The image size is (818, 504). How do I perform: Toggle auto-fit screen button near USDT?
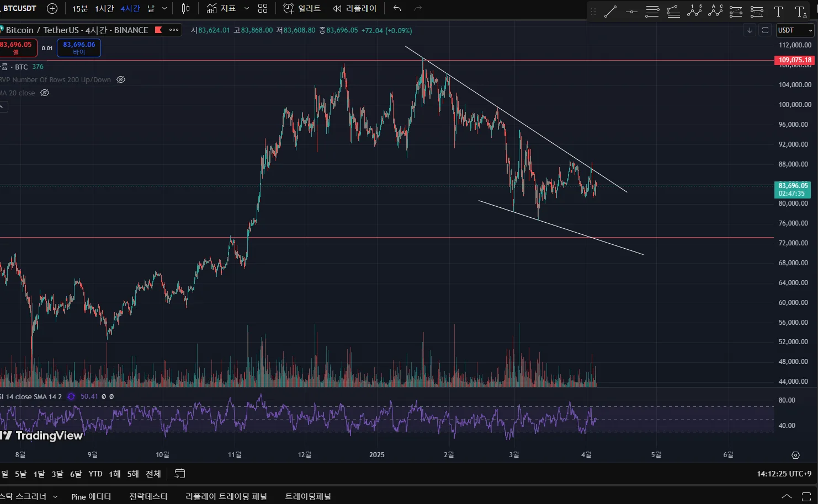tap(765, 30)
